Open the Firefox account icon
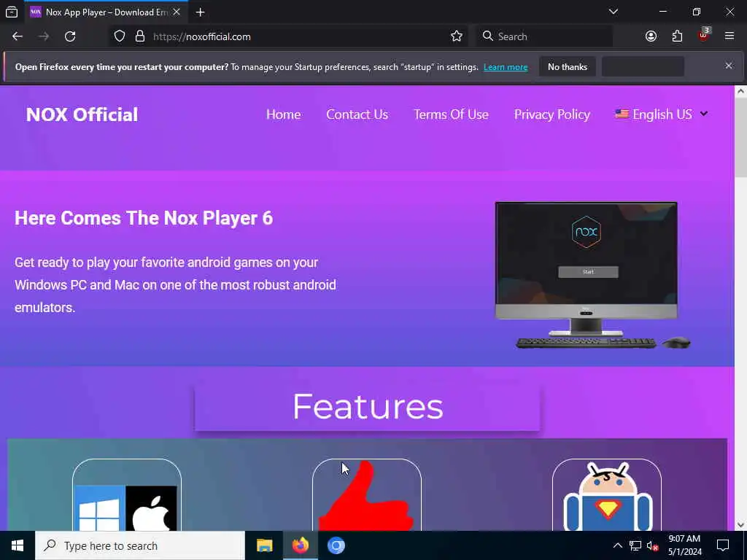Image resolution: width=747 pixels, height=560 pixels. tap(651, 36)
